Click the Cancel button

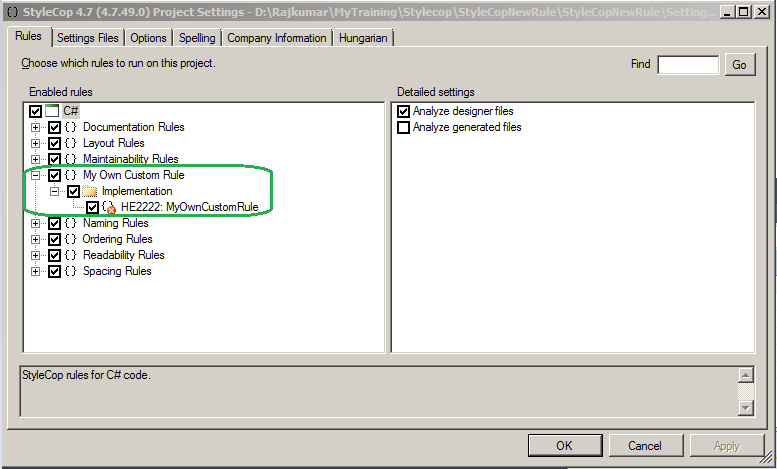point(645,446)
